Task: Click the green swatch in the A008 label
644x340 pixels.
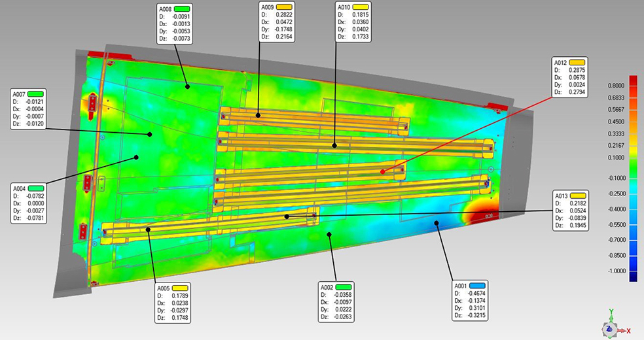Action: tap(181, 9)
